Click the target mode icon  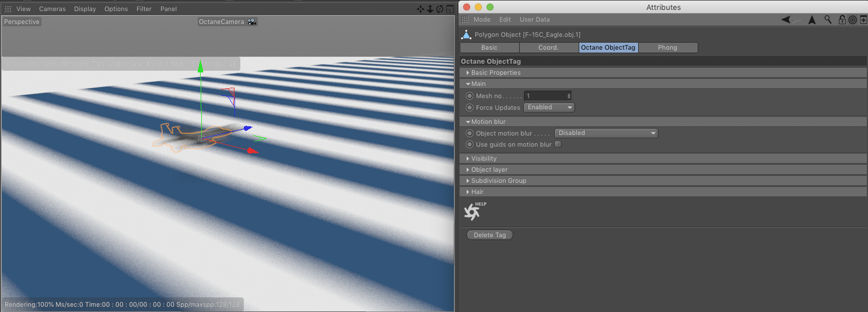852,20
